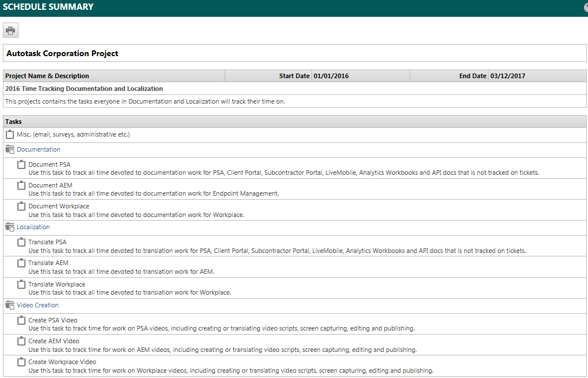Click the print icon button

(10, 30)
